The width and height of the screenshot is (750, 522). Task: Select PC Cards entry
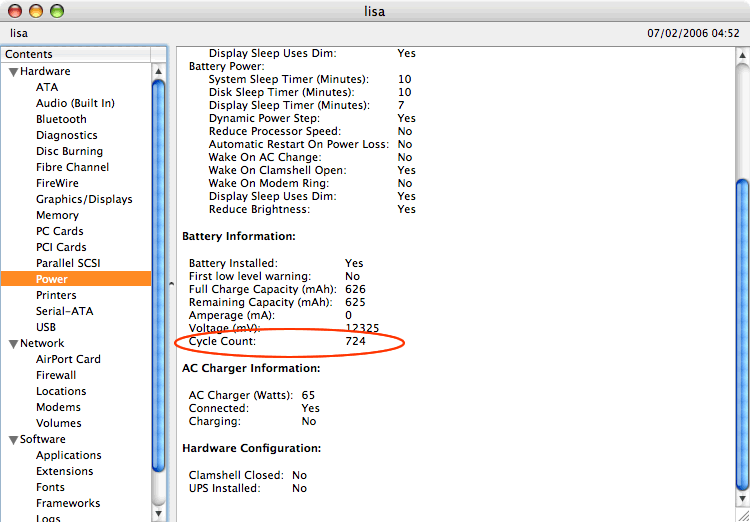(x=59, y=231)
